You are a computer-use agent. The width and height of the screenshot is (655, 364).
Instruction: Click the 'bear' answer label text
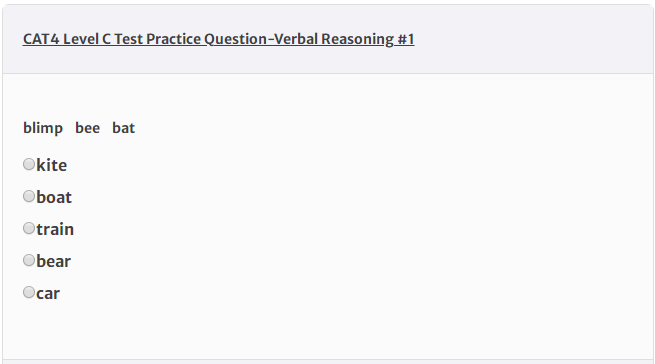[x=53, y=261]
